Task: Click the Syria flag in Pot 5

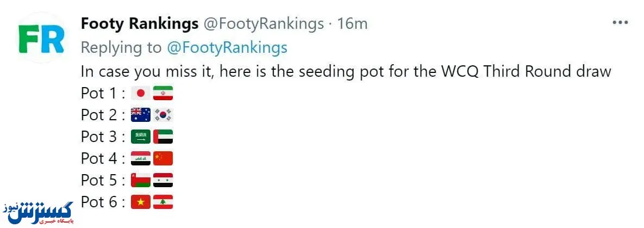Action: tap(162, 180)
